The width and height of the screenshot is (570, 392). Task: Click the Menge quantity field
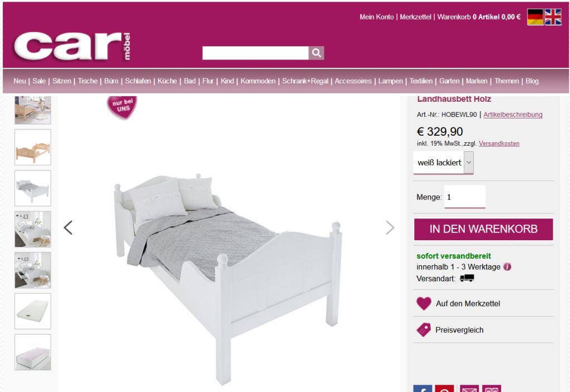[465, 197]
